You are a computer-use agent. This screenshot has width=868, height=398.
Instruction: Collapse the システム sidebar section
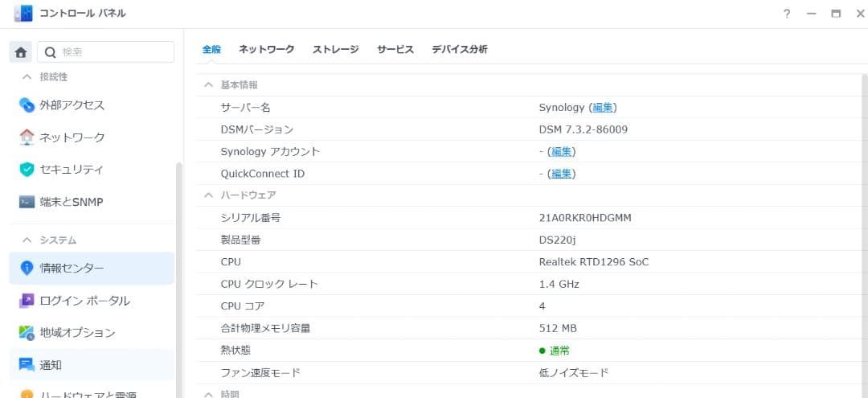point(26,240)
